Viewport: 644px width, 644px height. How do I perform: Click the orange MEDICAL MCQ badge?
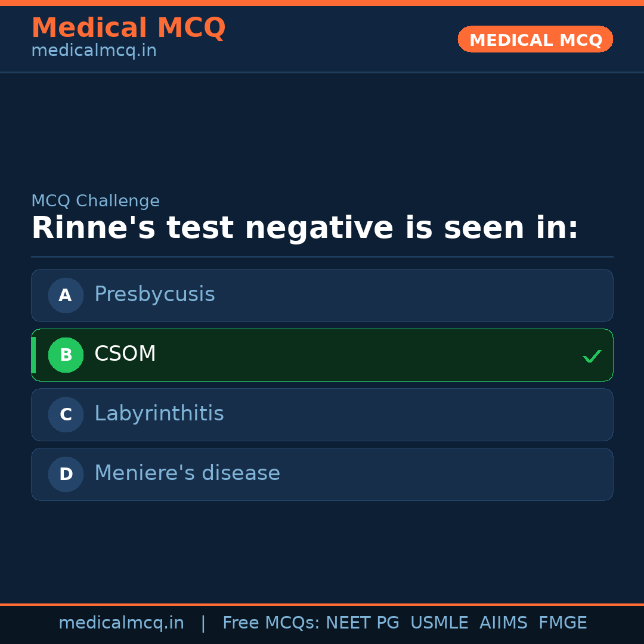pyautogui.click(x=535, y=39)
